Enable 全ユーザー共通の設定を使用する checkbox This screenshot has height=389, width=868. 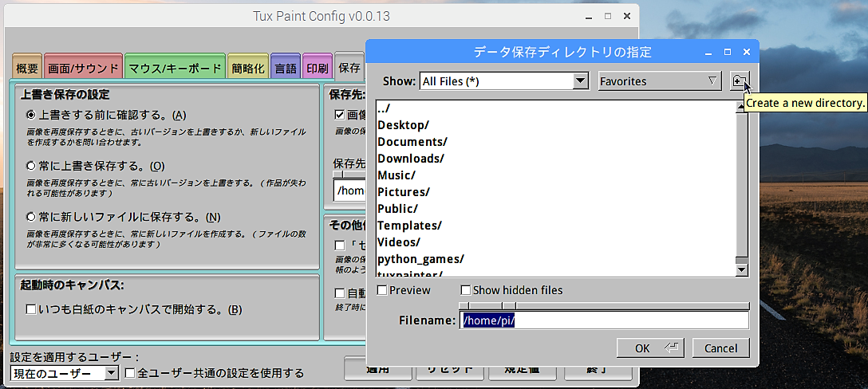(x=130, y=374)
